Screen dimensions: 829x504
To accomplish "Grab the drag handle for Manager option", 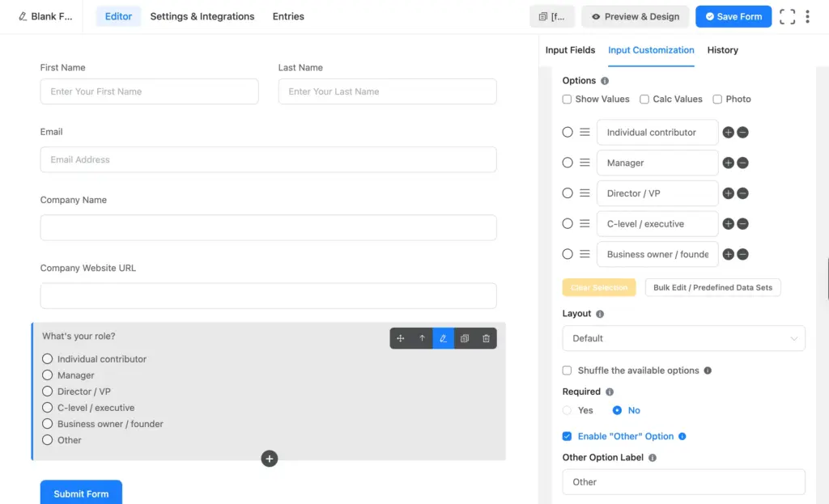I will point(585,163).
